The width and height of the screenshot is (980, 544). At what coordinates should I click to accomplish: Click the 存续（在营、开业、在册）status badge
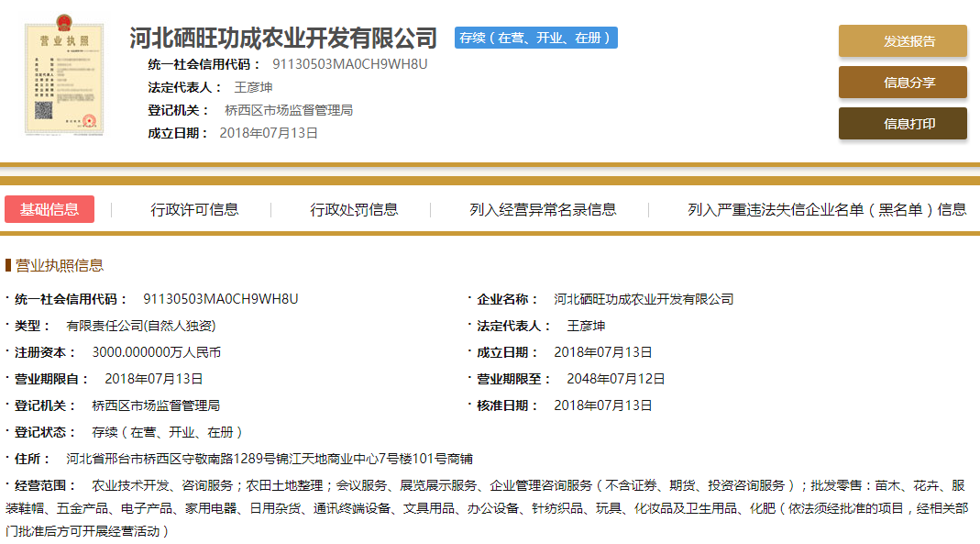coord(536,38)
